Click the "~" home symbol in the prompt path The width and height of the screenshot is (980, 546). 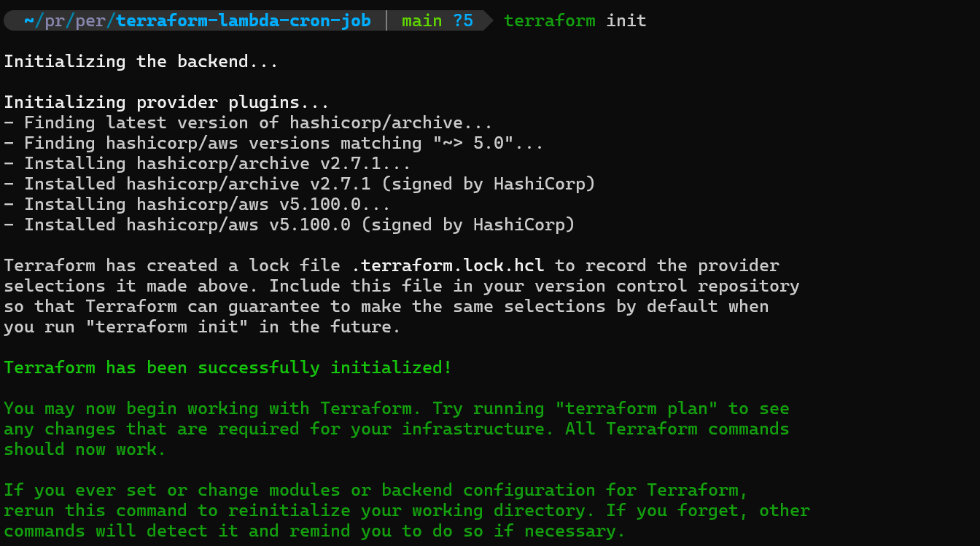click(x=28, y=20)
